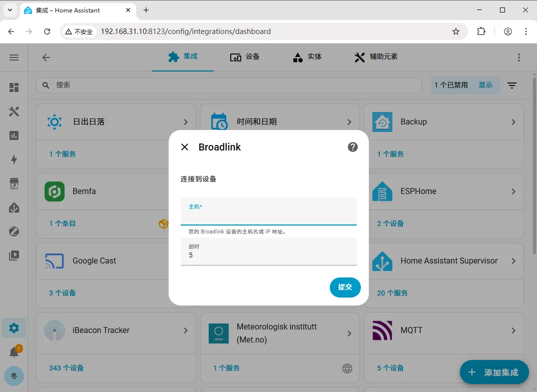Open the user profile avatar 冬
Screen dimensions: 537x392
pyautogui.click(x=14, y=376)
